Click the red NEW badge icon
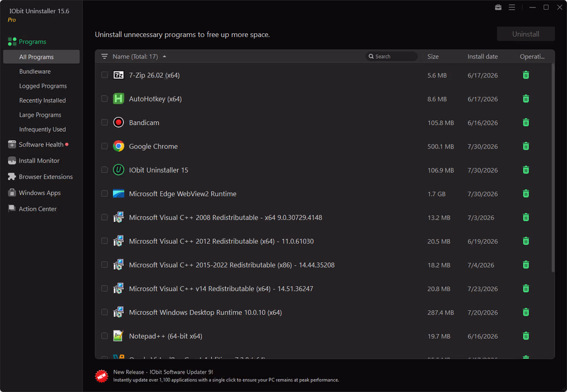Image resolution: width=567 pixels, height=392 pixels. click(102, 376)
